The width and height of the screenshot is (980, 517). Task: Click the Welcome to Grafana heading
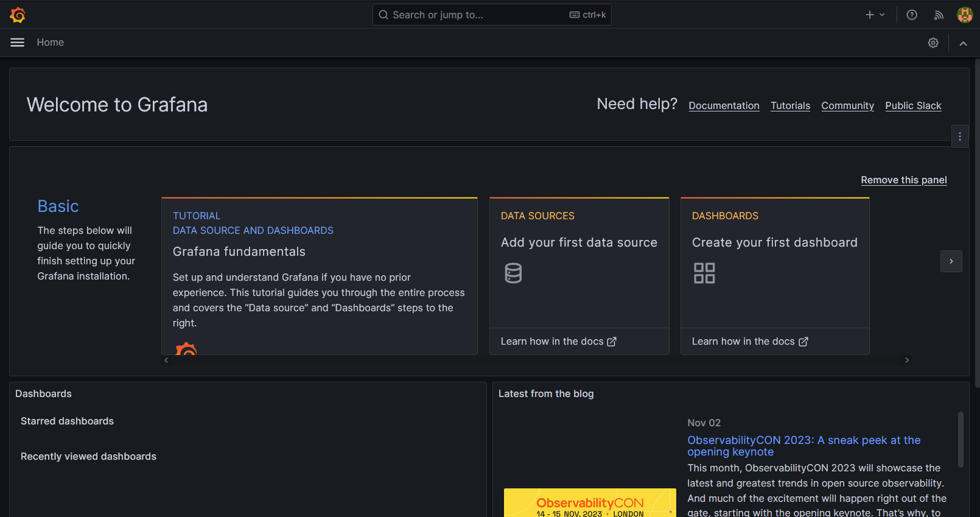(x=117, y=105)
